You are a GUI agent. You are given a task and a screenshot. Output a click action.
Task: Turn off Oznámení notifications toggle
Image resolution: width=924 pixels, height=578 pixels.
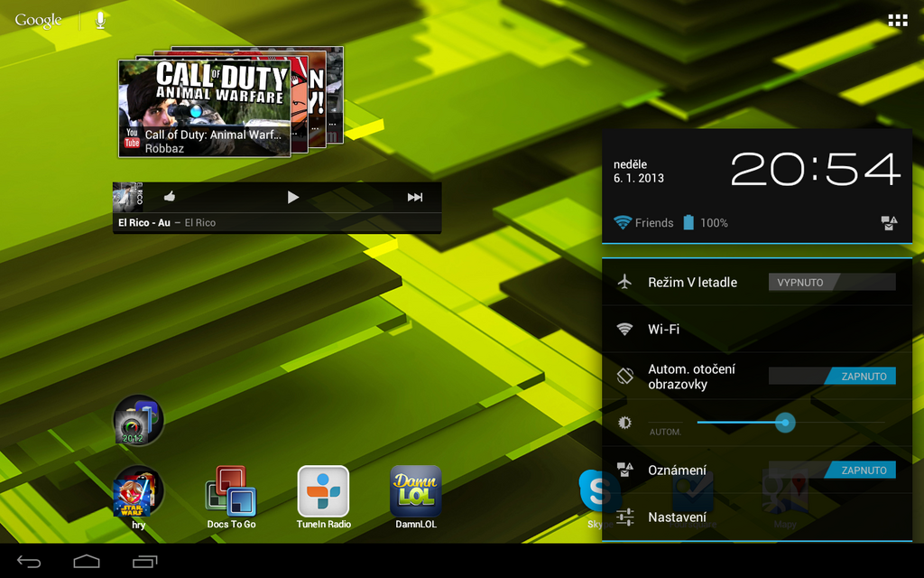pos(831,471)
